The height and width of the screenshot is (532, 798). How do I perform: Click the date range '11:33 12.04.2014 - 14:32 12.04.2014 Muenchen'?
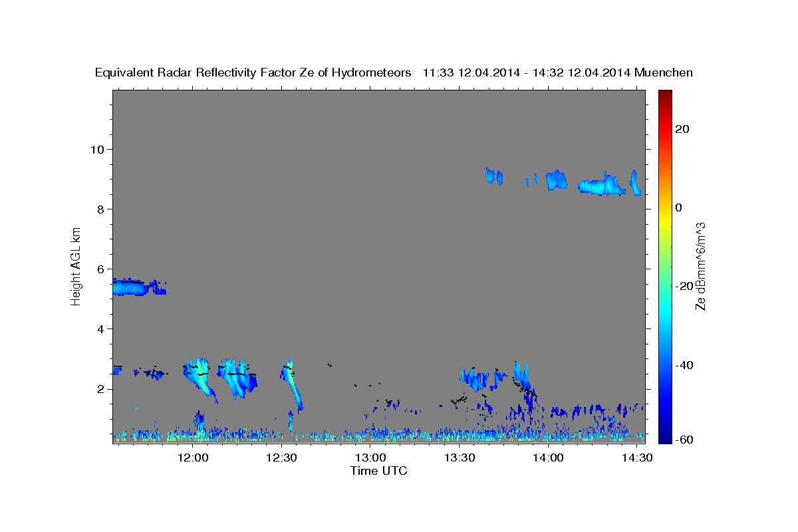pyautogui.click(x=558, y=72)
